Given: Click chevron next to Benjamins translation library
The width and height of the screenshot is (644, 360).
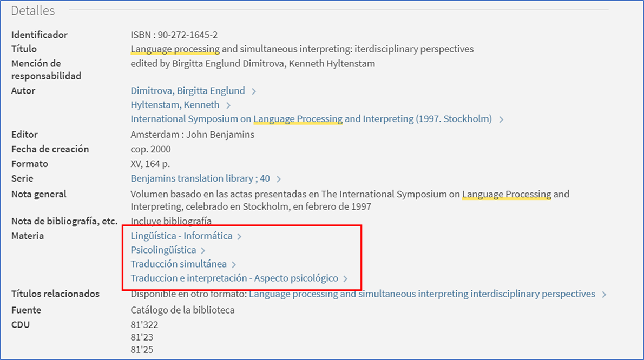Looking at the screenshot, I should (x=279, y=179).
